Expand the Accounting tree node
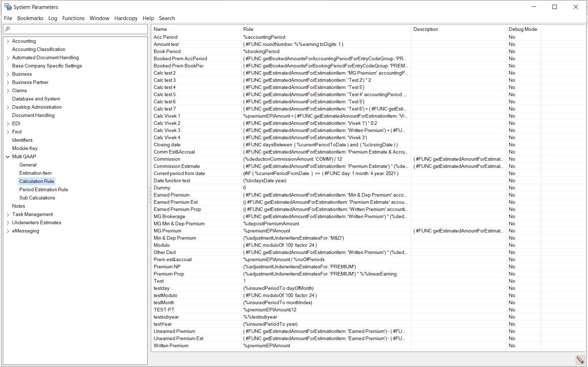 [x=8, y=41]
